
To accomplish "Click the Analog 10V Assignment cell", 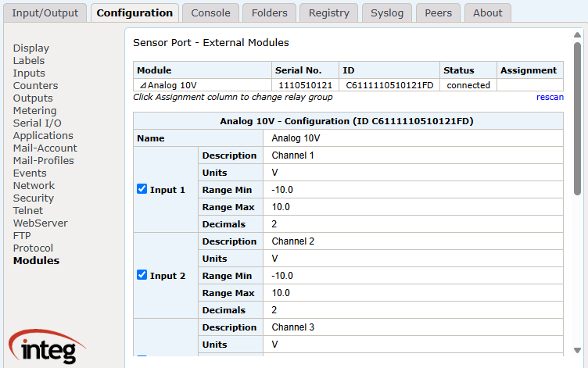I will click(530, 85).
